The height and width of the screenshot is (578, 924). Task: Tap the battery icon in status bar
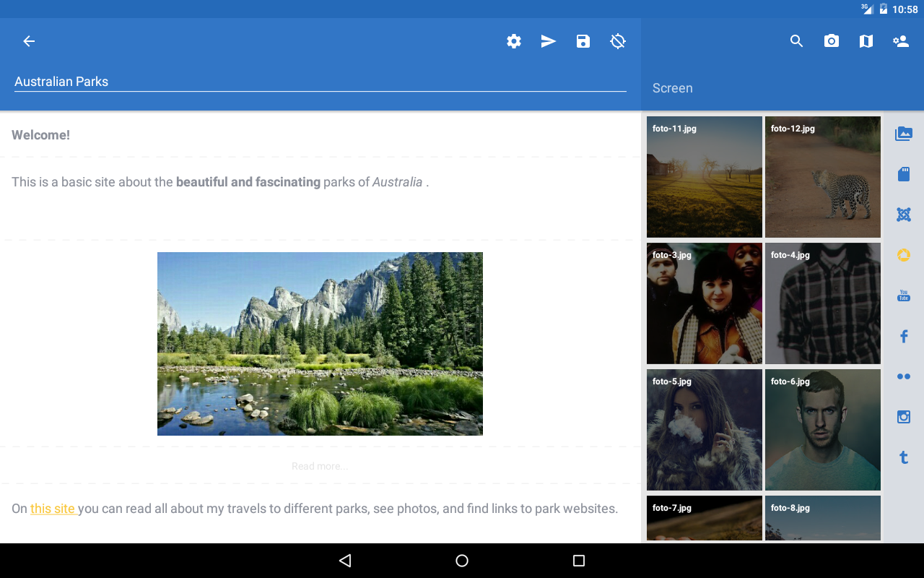(x=884, y=9)
